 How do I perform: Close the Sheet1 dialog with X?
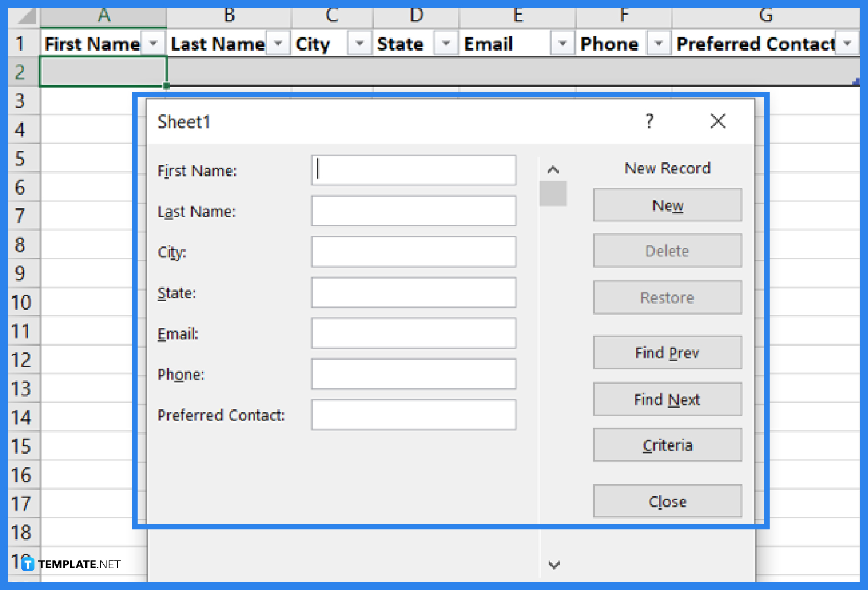point(718,121)
